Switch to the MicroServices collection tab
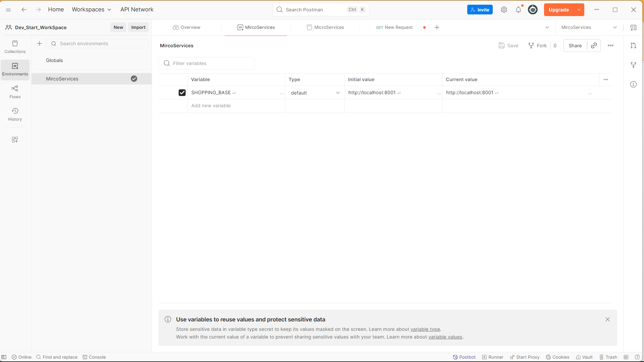This screenshot has width=644, height=362. pyautogui.click(x=325, y=27)
